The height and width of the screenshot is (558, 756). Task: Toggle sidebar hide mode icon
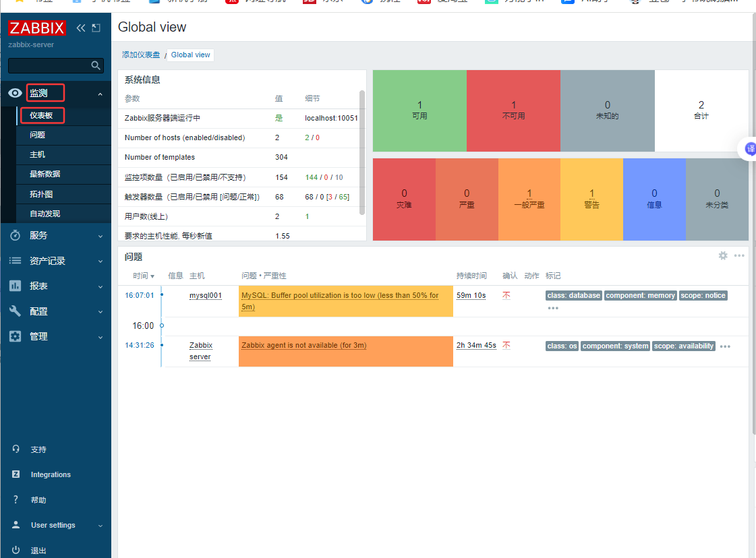[96, 28]
